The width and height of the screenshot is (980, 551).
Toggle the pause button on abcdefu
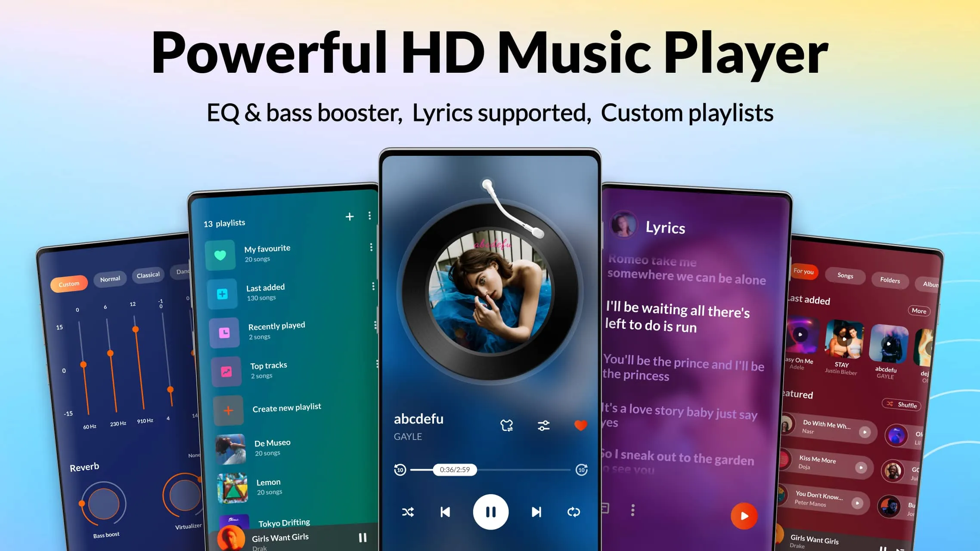(x=490, y=512)
